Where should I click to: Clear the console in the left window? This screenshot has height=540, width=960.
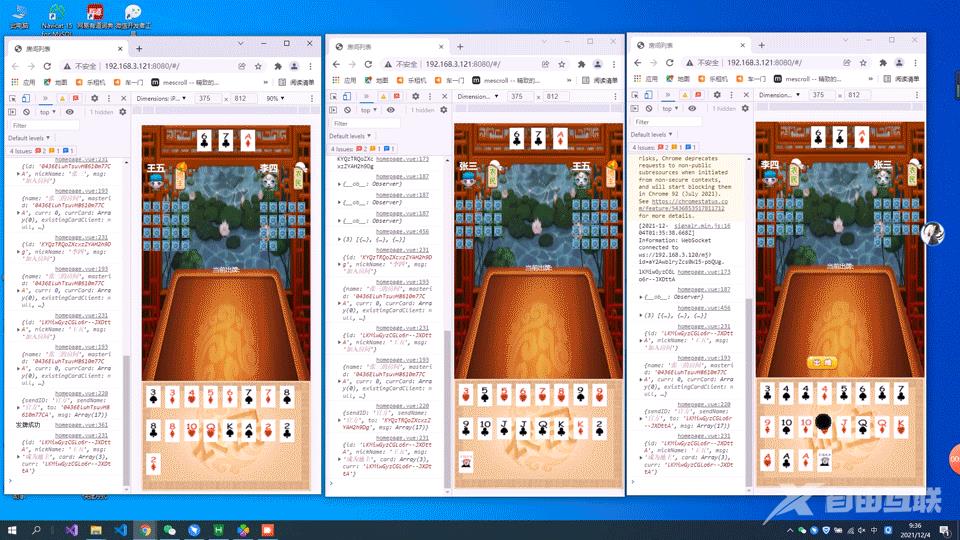[26, 112]
